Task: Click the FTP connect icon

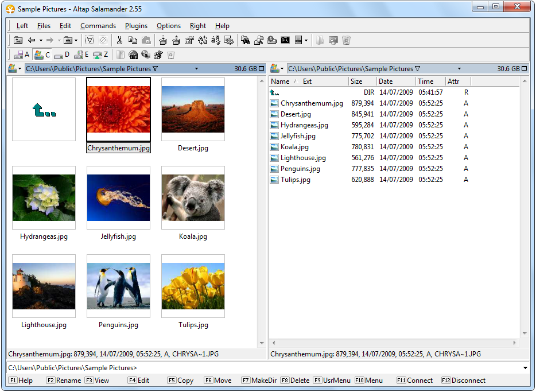Action: [133, 55]
